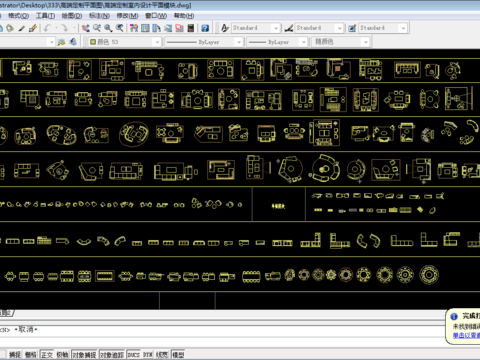Open the Properties palette icon

click(x=134, y=28)
